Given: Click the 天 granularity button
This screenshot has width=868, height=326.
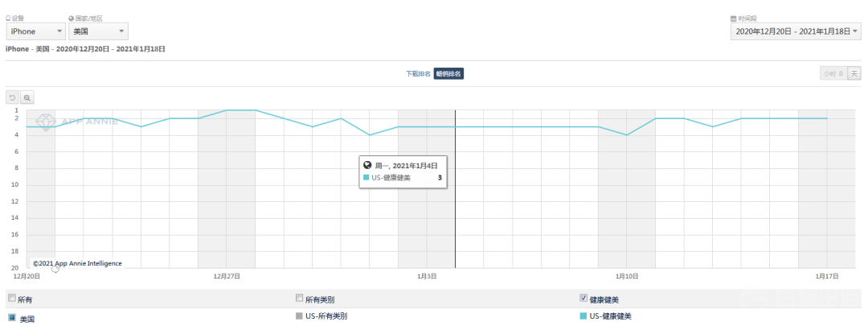Looking at the screenshot, I should 854,74.
